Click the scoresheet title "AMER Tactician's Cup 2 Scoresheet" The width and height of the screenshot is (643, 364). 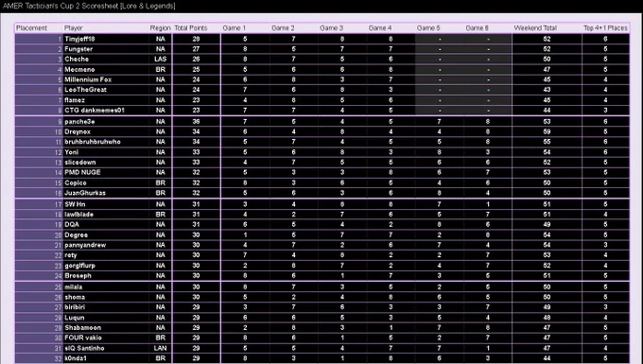point(61,7)
